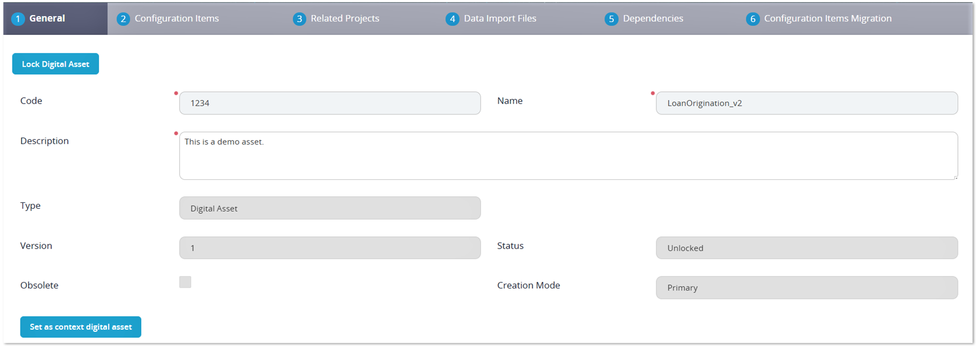Click the Type field showing Digital Asset
The image size is (980, 349).
(330, 208)
